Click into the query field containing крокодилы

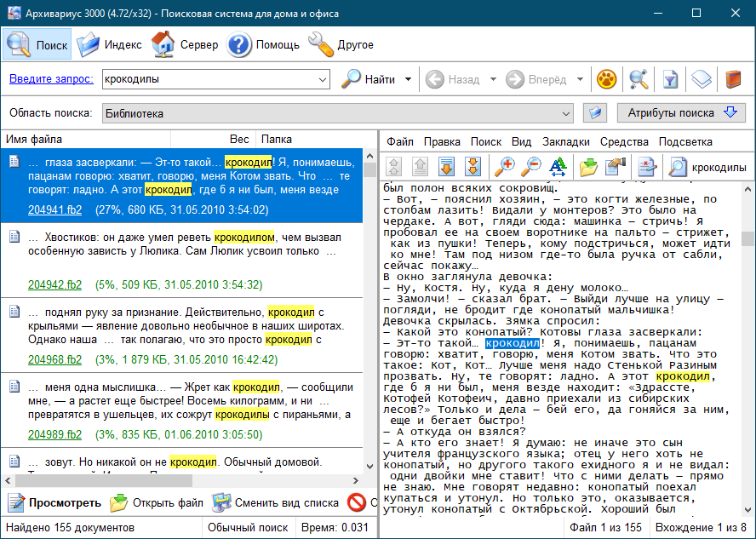click(x=209, y=79)
